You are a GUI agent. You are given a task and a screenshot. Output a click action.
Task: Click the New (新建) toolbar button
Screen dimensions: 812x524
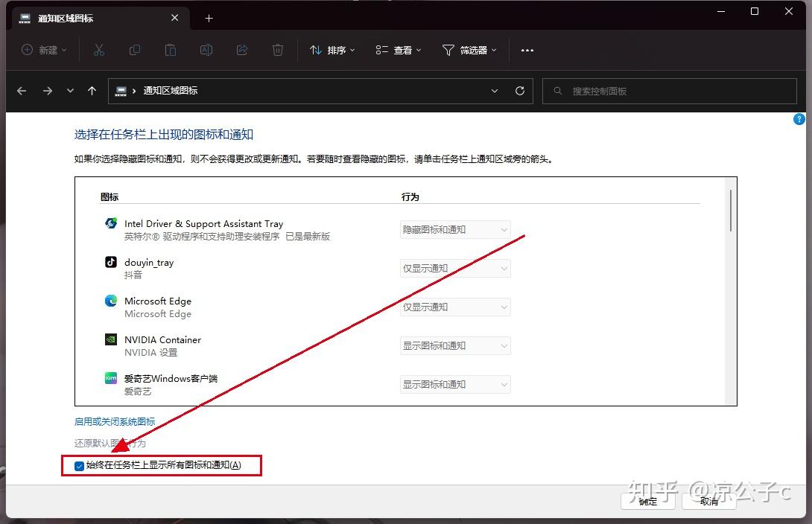pos(44,50)
